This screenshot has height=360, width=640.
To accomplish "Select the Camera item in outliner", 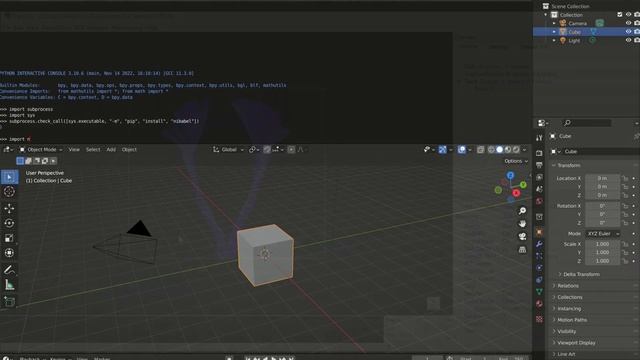I will pyautogui.click(x=577, y=23).
